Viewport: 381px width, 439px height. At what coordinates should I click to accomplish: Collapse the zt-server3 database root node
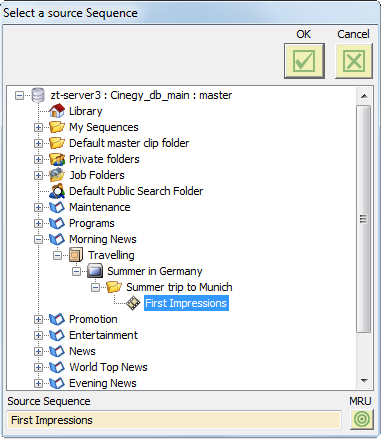click(x=20, y=96)
